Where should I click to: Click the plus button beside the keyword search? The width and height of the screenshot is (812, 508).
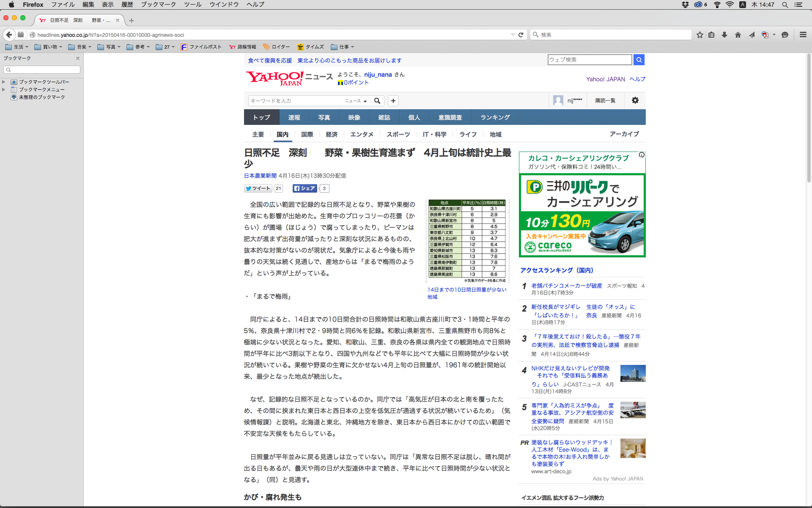[x=393, y=101]
